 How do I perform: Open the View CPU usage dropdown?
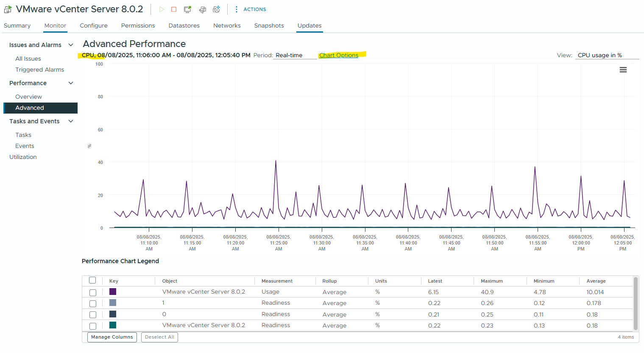click(607, 56)
